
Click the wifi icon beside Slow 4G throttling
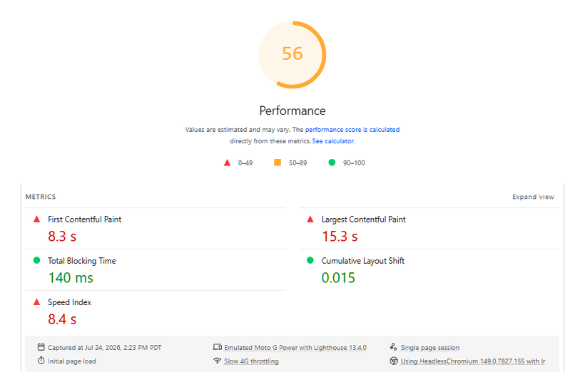click(217, 361)
